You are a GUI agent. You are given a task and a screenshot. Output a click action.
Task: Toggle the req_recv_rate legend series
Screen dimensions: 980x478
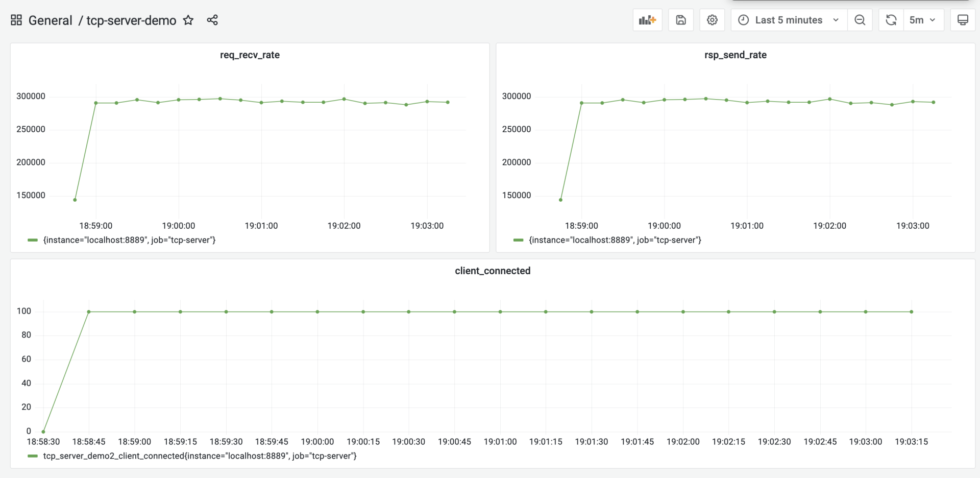coord(129,240)
